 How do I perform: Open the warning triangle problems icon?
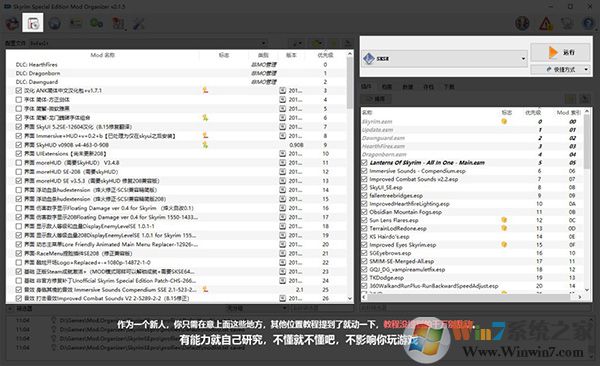pyautogui.click(x=546, y=24)
